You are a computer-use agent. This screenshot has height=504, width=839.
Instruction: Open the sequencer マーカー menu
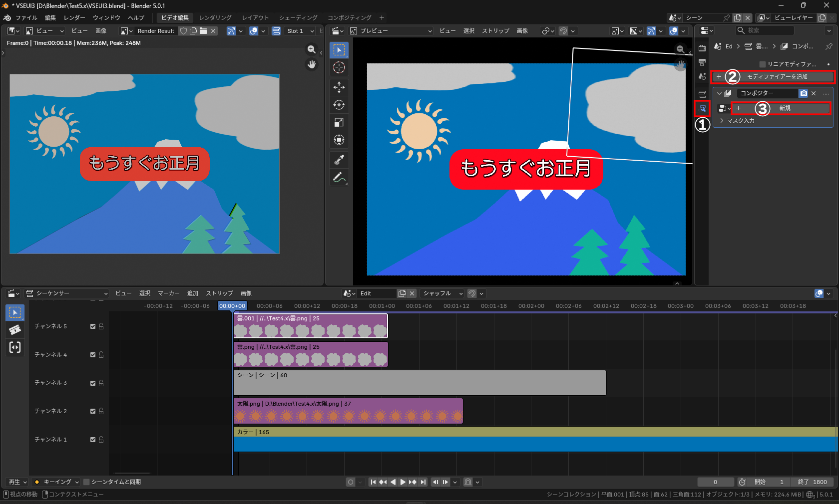[x=169, y=293]
